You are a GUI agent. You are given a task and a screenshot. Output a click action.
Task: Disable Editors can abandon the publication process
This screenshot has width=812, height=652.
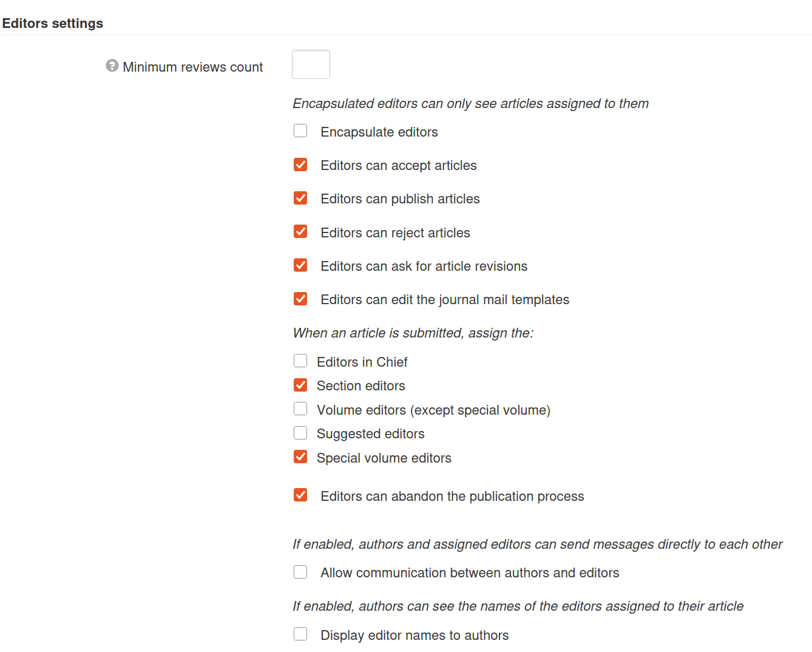coord(300,495)
